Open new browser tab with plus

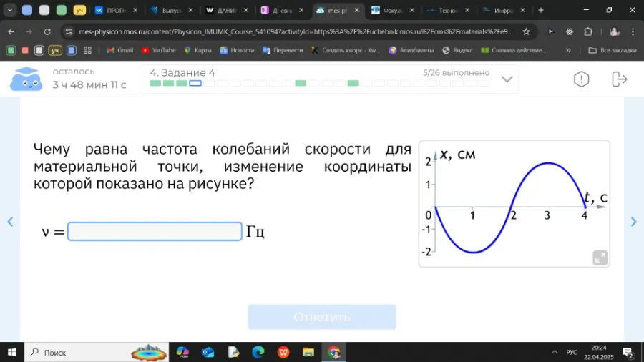pyautogui.click(x=541, y=10)
